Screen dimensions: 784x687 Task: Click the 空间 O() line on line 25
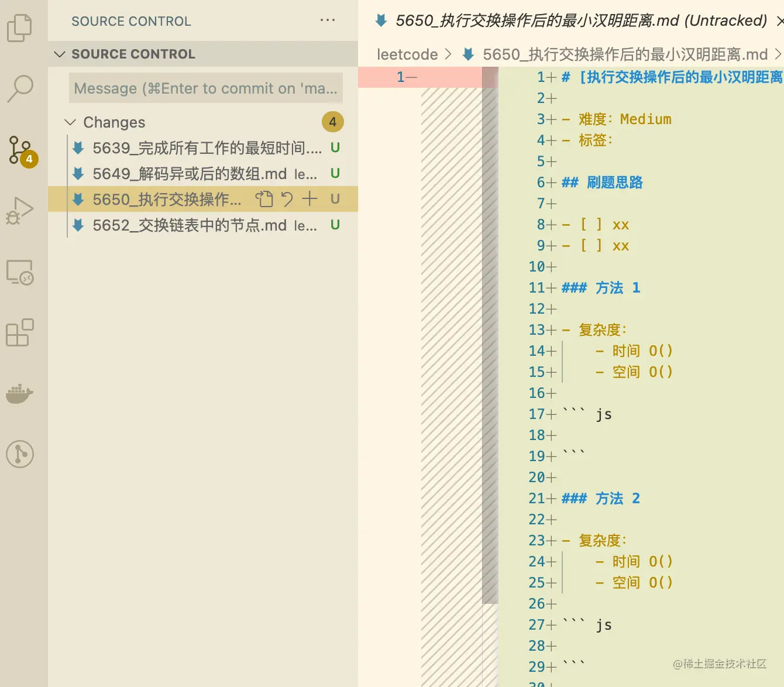634,583
